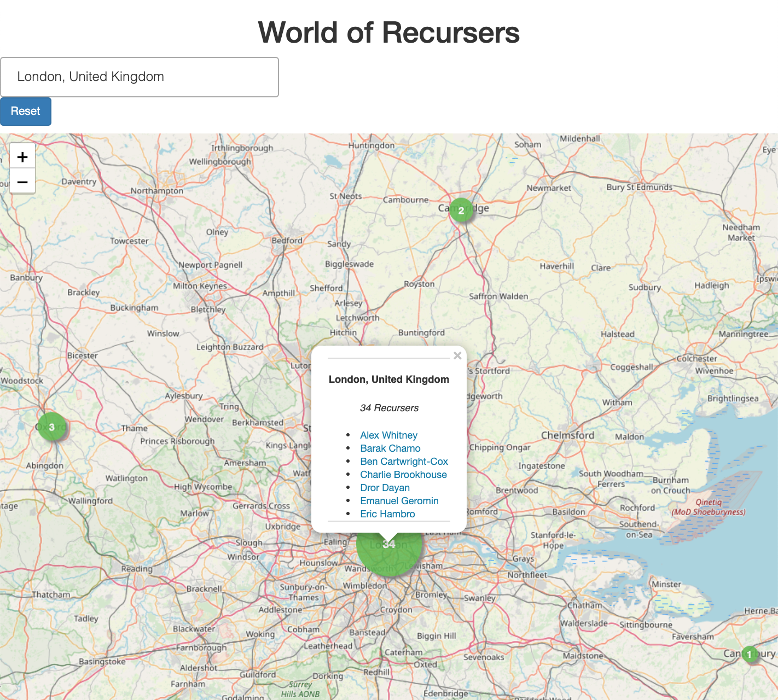Select the Oxford cluster marker showing 3

52,427
